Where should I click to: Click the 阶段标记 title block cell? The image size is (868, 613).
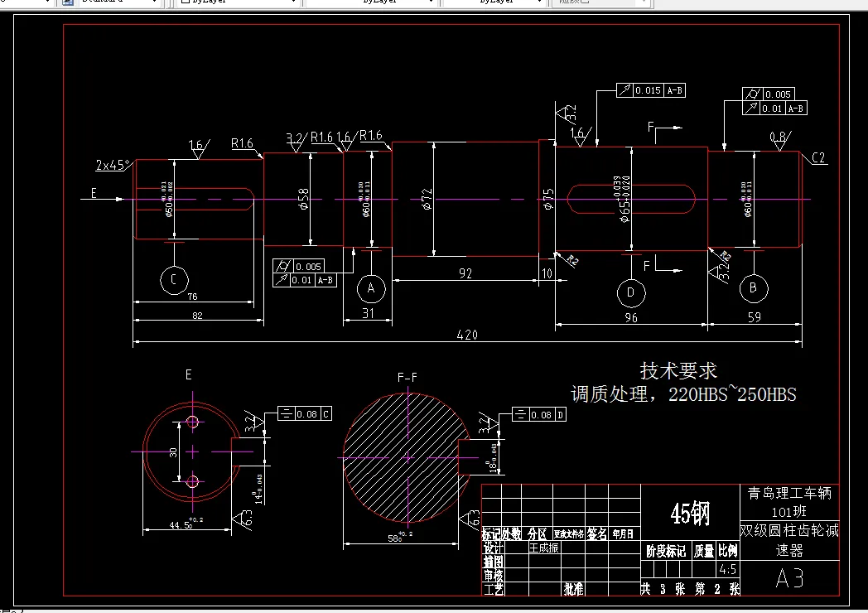click(x=665, y=551)
